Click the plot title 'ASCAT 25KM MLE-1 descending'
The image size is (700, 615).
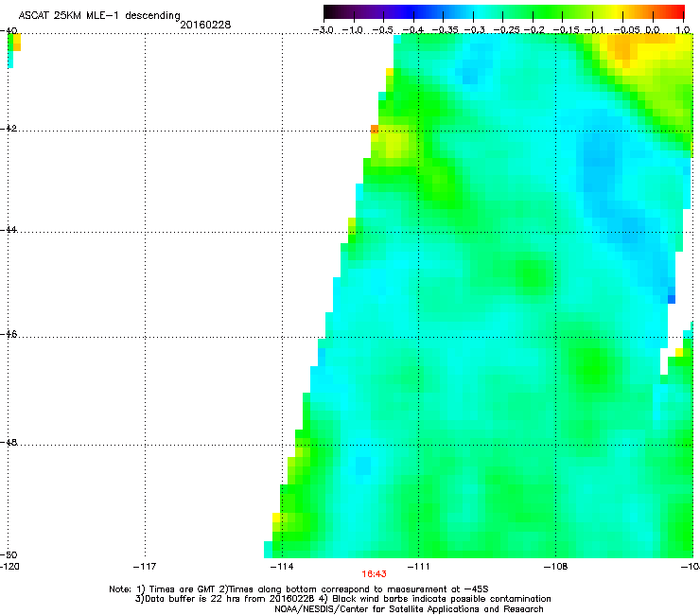click(99, 16)
